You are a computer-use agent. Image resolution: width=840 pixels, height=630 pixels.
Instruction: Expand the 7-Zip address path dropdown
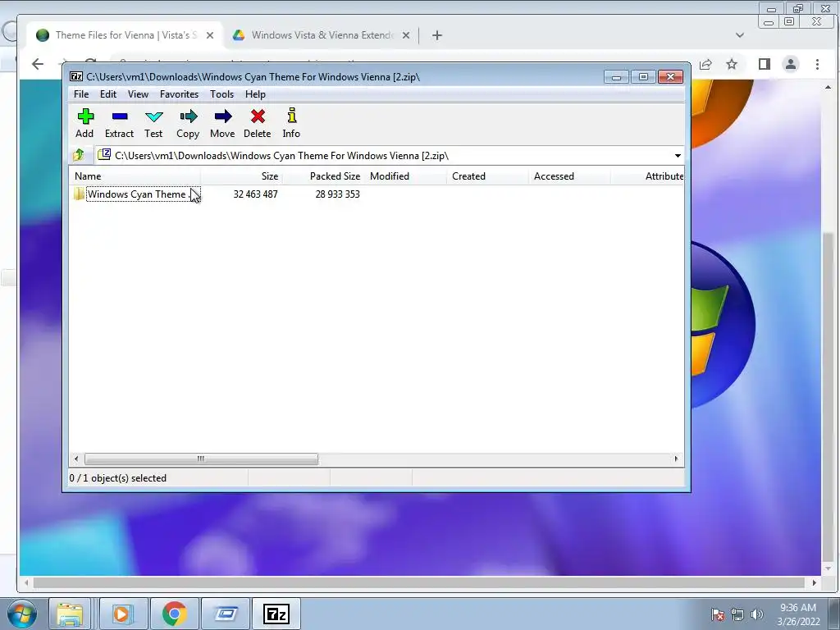pos(678,156)
